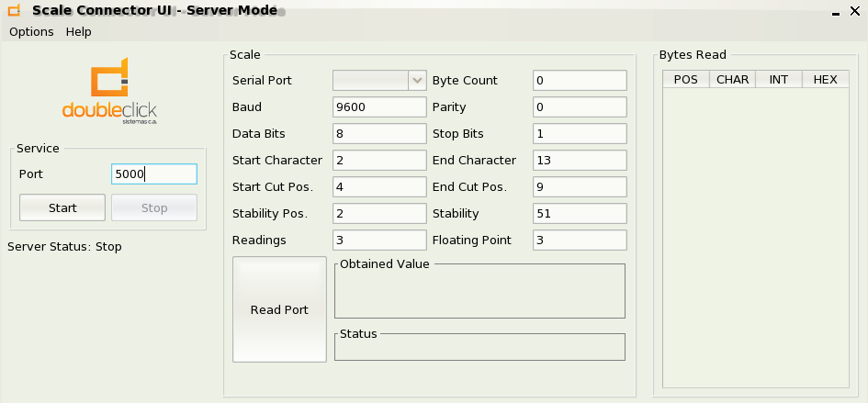868x403 pixels.
Task: Click the Stop service button
Action: pyautogui.click(x=154, y=207)
